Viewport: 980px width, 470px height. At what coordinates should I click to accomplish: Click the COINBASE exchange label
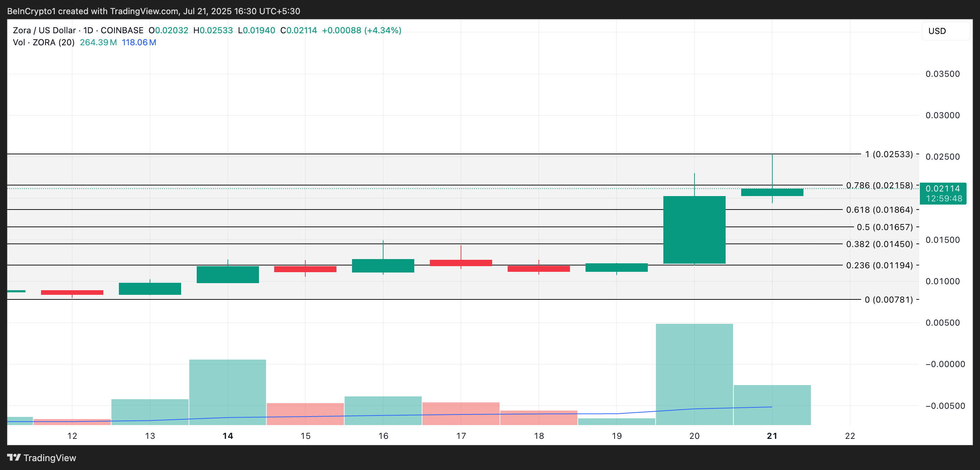coord(122,30)
